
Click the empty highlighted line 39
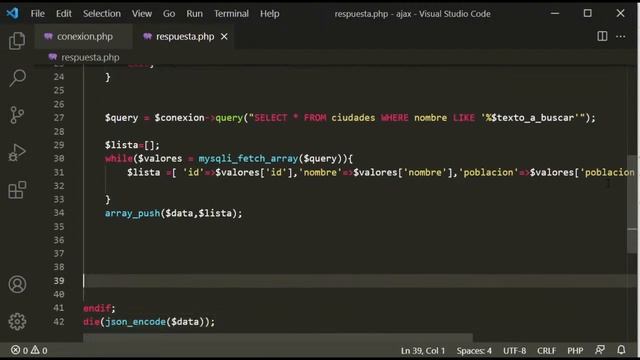coord(359,281)
